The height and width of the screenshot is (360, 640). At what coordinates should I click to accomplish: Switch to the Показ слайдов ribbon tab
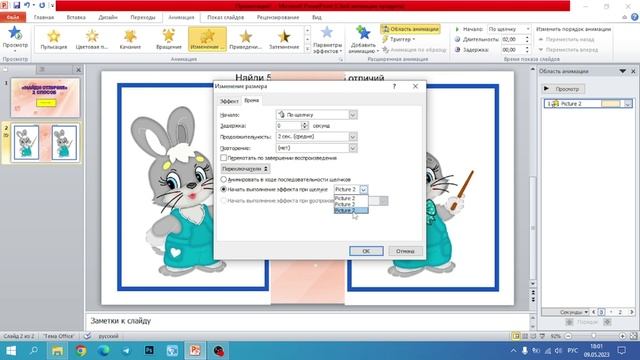[x=225, y=17]
